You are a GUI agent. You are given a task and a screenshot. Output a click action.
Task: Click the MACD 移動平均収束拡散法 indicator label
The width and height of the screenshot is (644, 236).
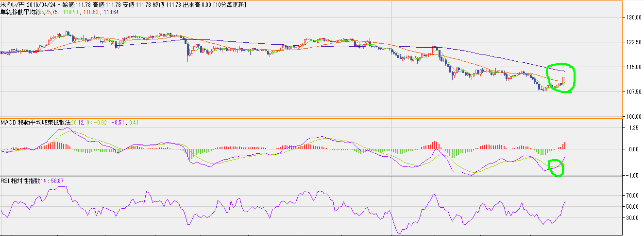(35, 122)
